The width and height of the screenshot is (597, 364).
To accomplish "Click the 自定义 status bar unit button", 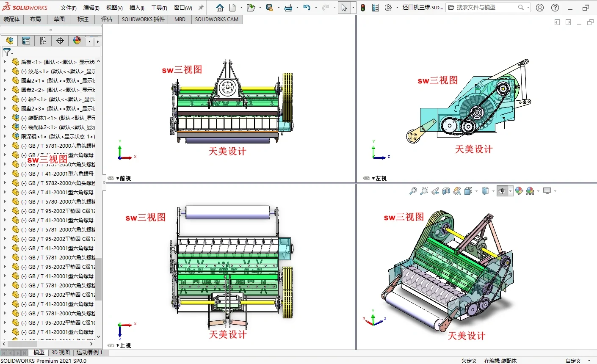I will pyautogui.click(x=573, y=361).
